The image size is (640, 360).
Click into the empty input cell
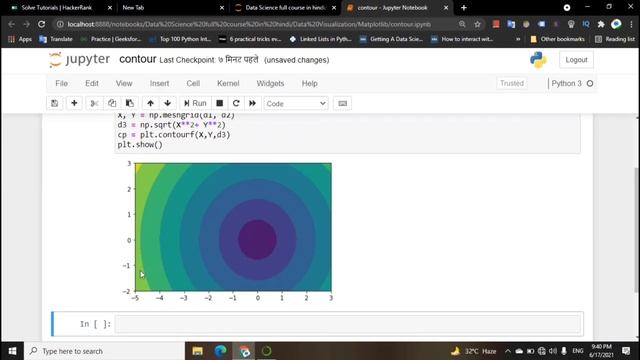tap(347, 324)
